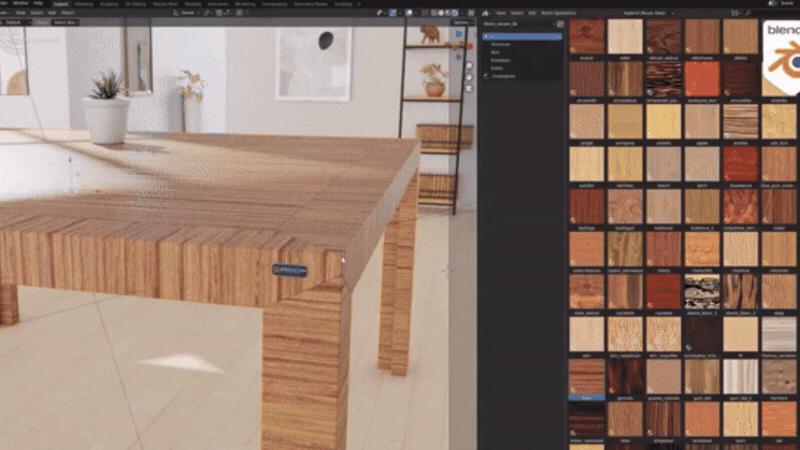Select the chestnut material thumbnail
Image resolution: width=800 pixels, height=450 pixels.
click(x=740, y=249)
